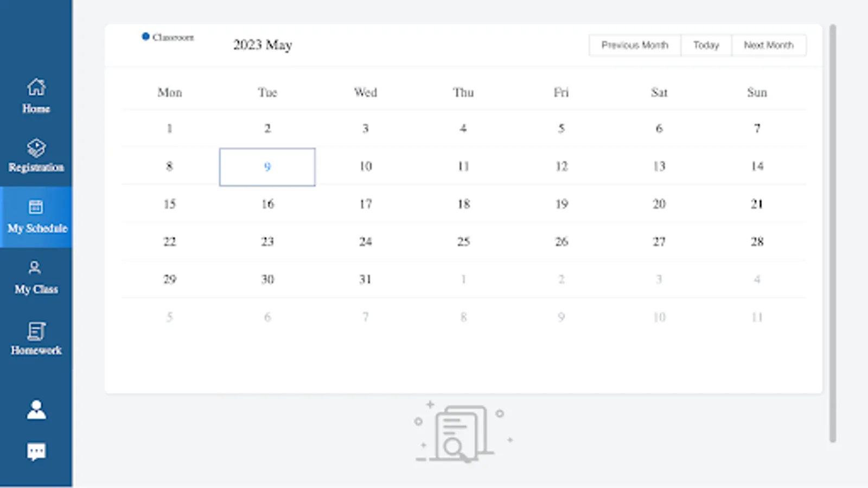The image size is (868, 488).
Task: Select May 17 on the calendar
Action: tap(366, 204)
